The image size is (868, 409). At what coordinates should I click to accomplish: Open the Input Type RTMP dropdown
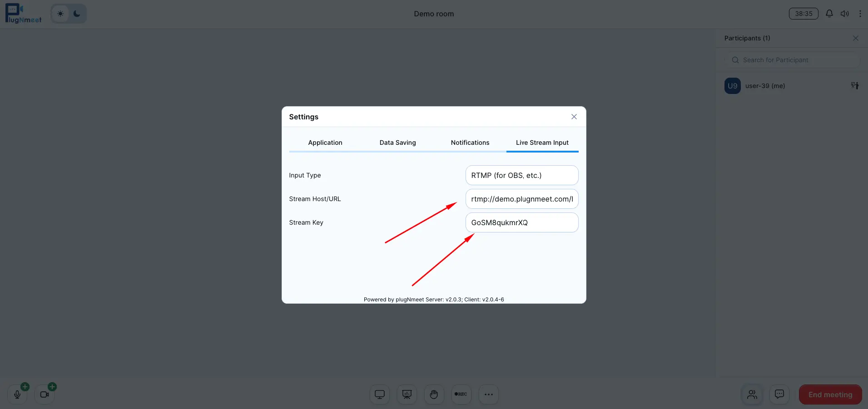tap(521, 175)
